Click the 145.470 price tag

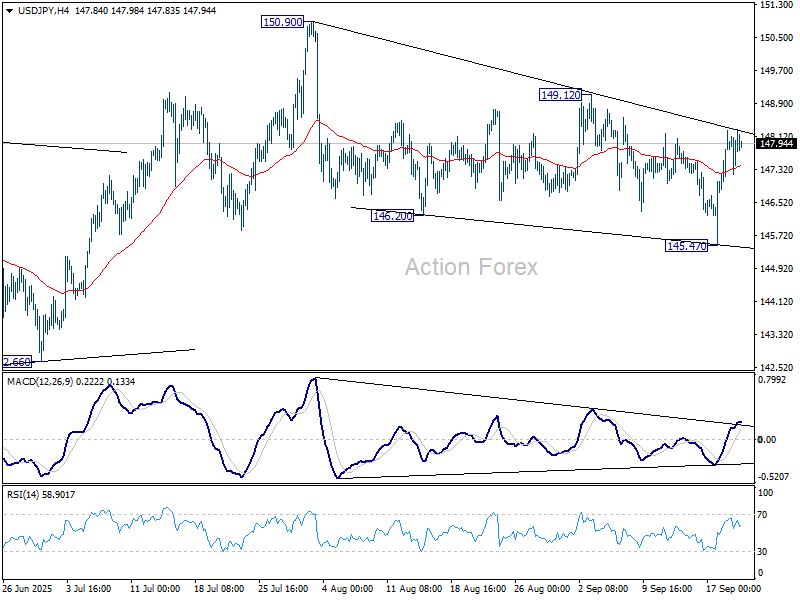coord(688,243)
